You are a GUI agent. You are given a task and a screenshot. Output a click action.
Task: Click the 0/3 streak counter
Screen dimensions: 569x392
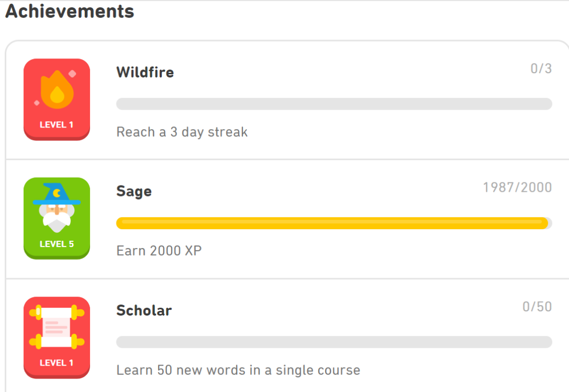coord(541,68)
